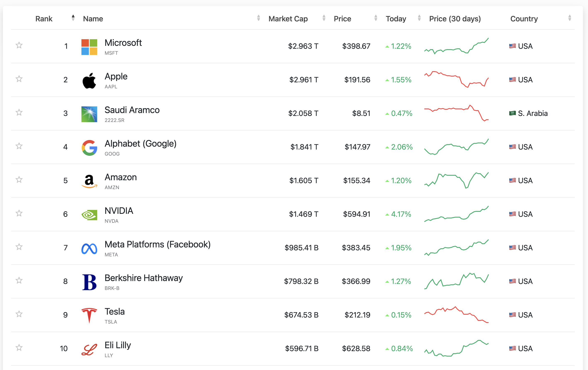This screenshot has width=588, height=370.
Task: Open the Meta Platforms (Facebook) link
Action: (157, 244)
